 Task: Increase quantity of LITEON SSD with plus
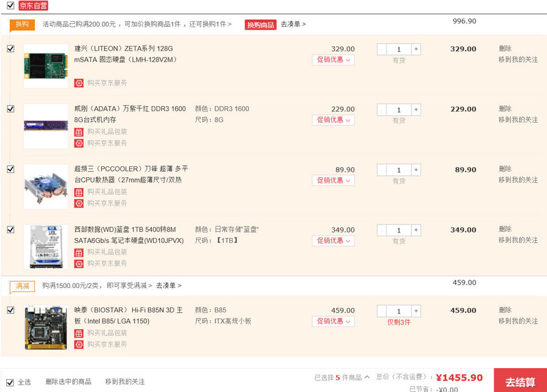point(416,49)
